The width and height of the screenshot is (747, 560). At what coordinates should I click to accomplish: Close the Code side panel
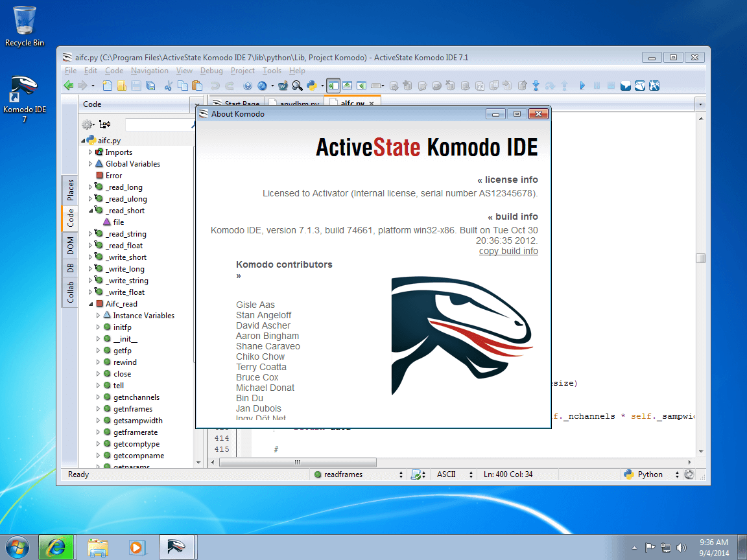(197, 104)
